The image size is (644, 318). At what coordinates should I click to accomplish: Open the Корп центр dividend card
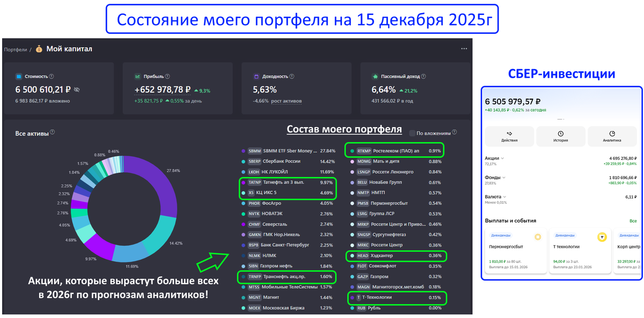click(628, 251)
